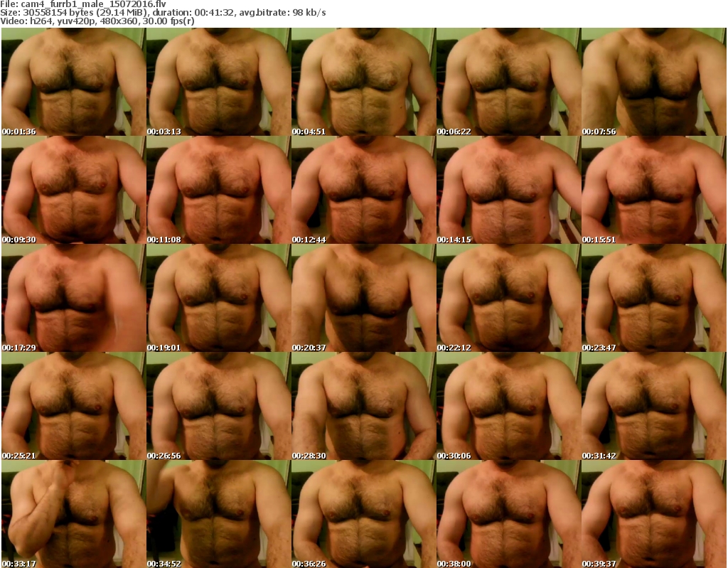728x568 pixels.
Task: Select the thumbnail stamped 00:15:51
Action: click(654, 190)
